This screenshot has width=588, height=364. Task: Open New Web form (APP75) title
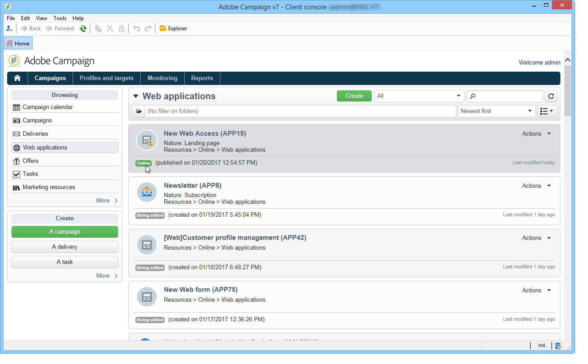click(x=201, y=290)
